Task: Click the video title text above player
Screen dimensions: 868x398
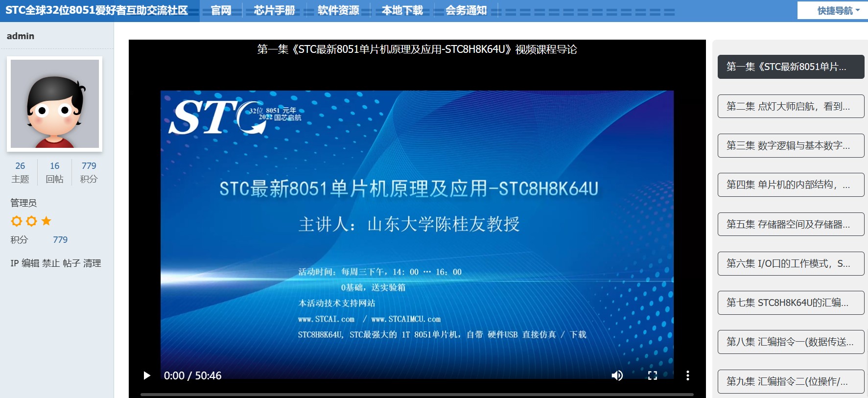Action: (x=417, y=49)
